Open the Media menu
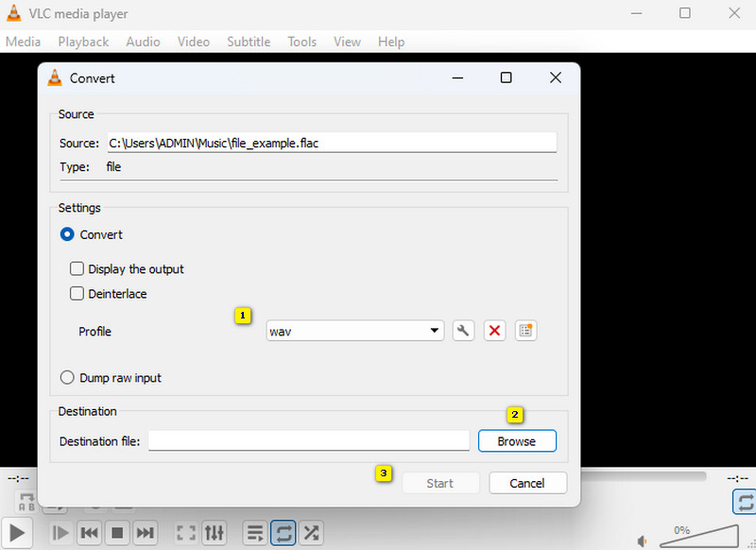 tap(23, 42)
